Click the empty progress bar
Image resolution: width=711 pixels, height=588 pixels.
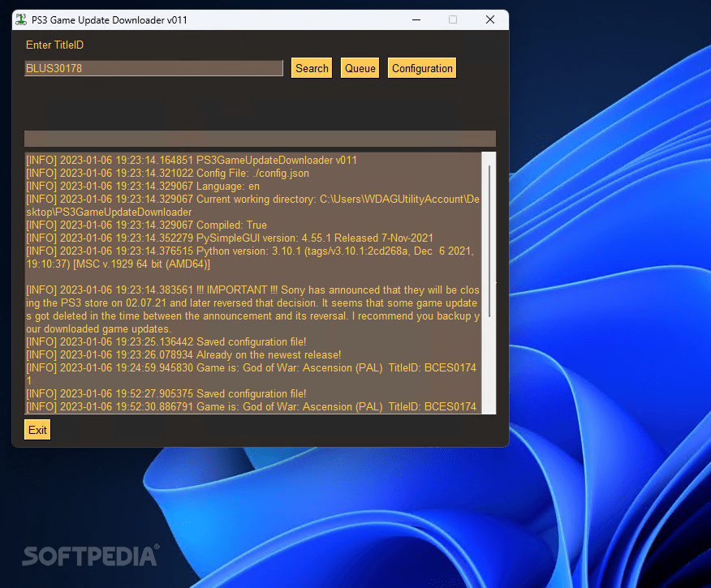pyautogui.click(x=260, y=139)
